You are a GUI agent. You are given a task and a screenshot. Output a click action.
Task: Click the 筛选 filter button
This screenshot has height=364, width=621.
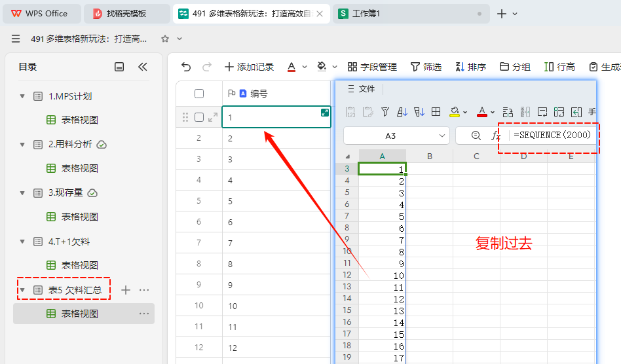[426, 67]
